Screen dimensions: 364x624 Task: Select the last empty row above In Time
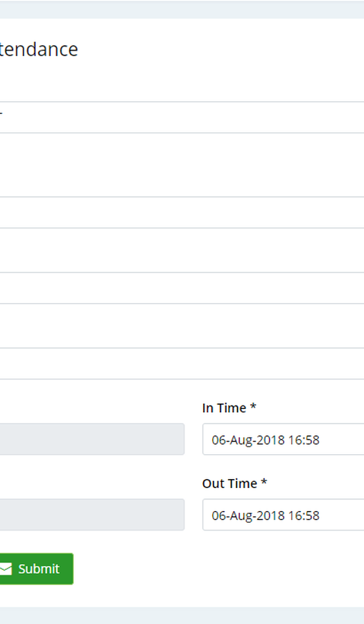182,364
